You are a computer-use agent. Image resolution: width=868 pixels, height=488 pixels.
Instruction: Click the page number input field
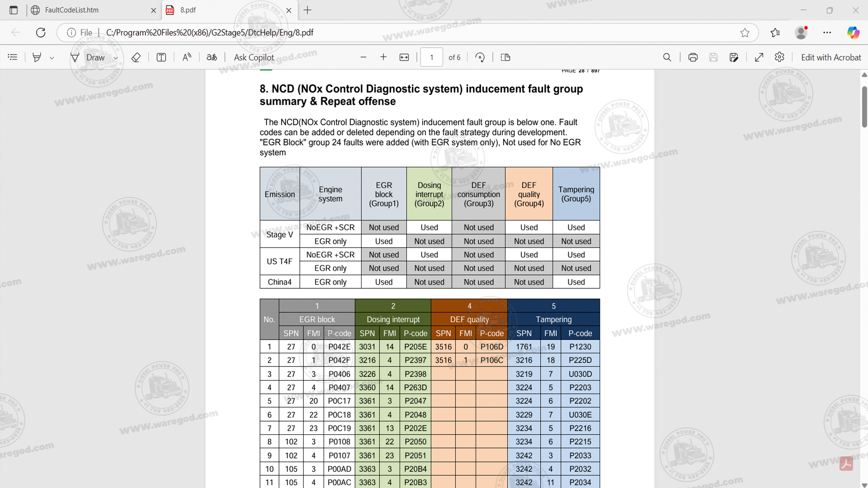(x=431, y=57)
